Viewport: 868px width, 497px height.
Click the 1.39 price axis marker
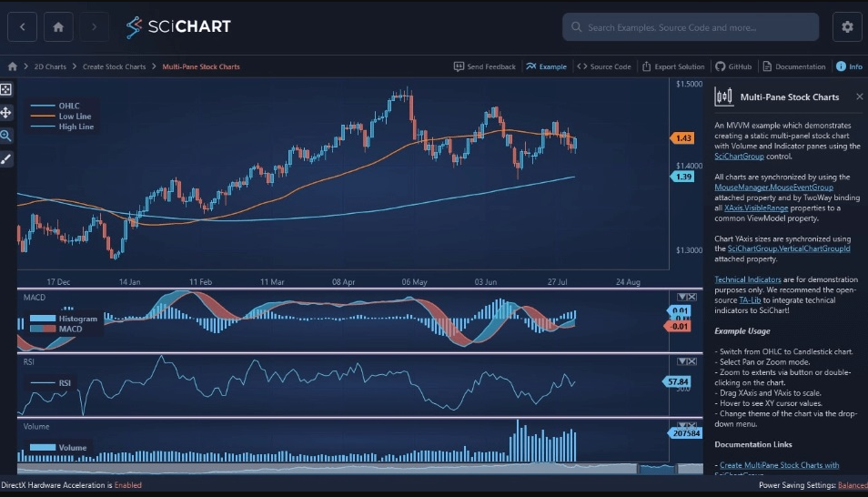pyautogui.click(x=682, y=177)
